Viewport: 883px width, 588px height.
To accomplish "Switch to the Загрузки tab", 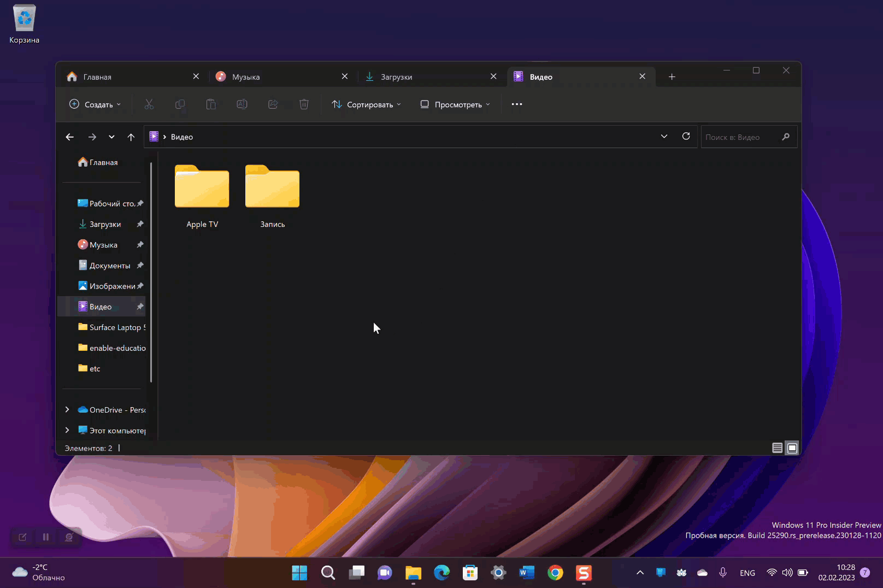I will click(x=431, y=77).
